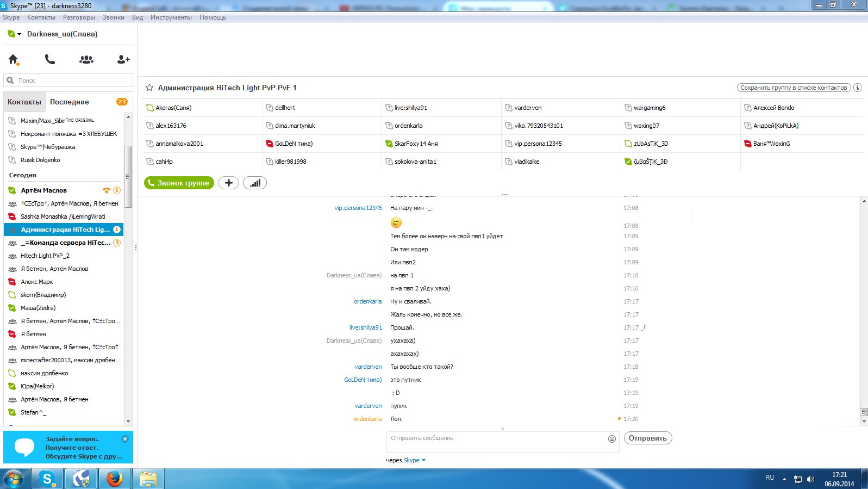The width and height of the screenshot is (868, 489).
Task: Close the Skype ask question banner
Action: 125,438
